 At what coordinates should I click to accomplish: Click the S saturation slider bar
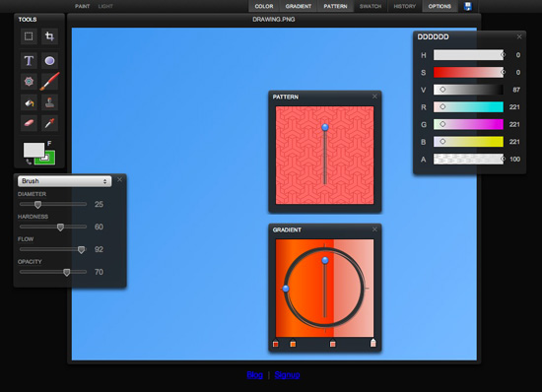tap(468, 72)
